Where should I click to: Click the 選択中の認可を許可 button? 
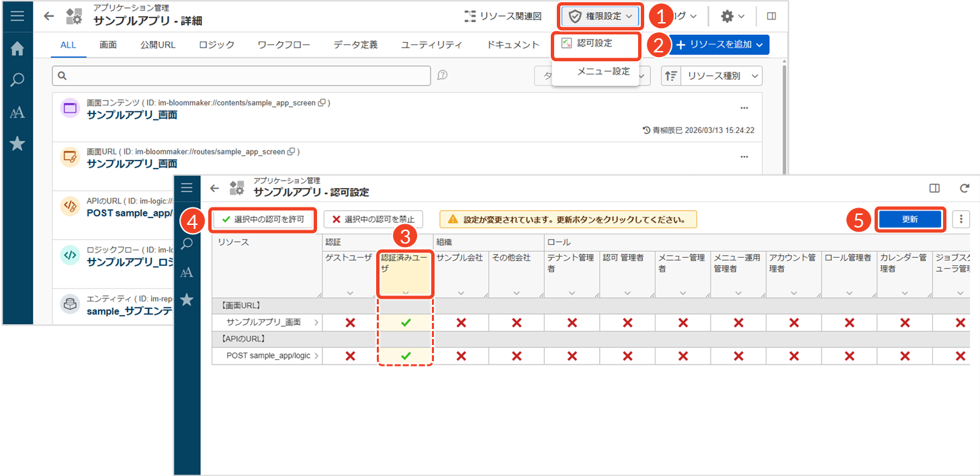(x=263, y=219)
